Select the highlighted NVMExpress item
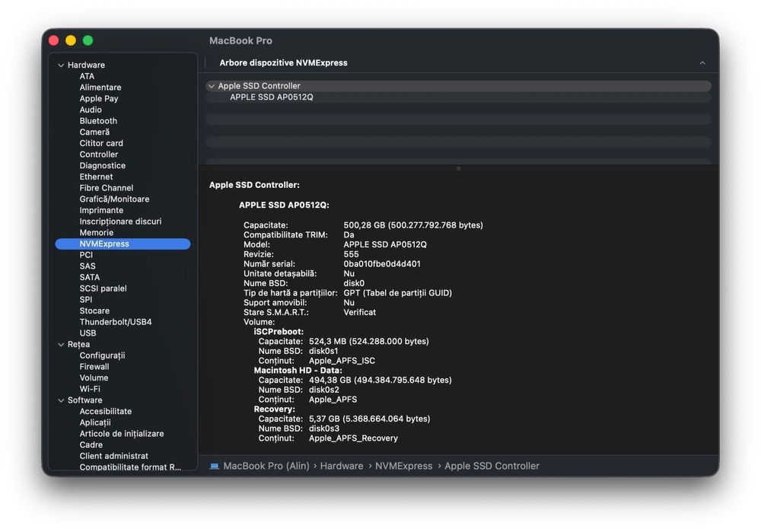The width and height of the screenshot is (761, 532). click(x=123, y=244)
